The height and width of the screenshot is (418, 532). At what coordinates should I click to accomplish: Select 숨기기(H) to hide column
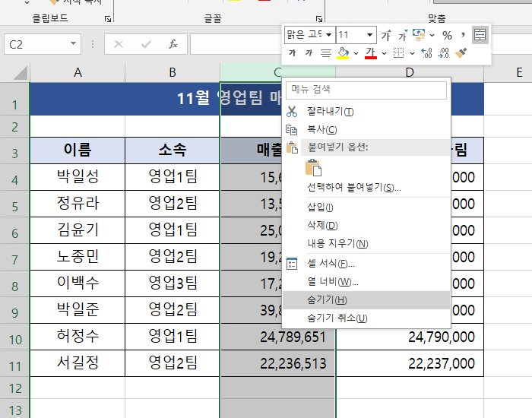point(366,300)
